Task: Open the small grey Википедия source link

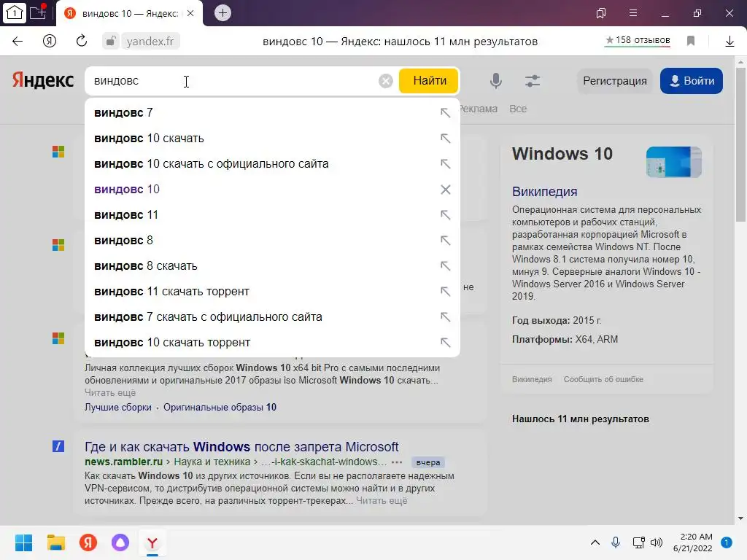Action: pyautogui.click(x=532, y=379)
